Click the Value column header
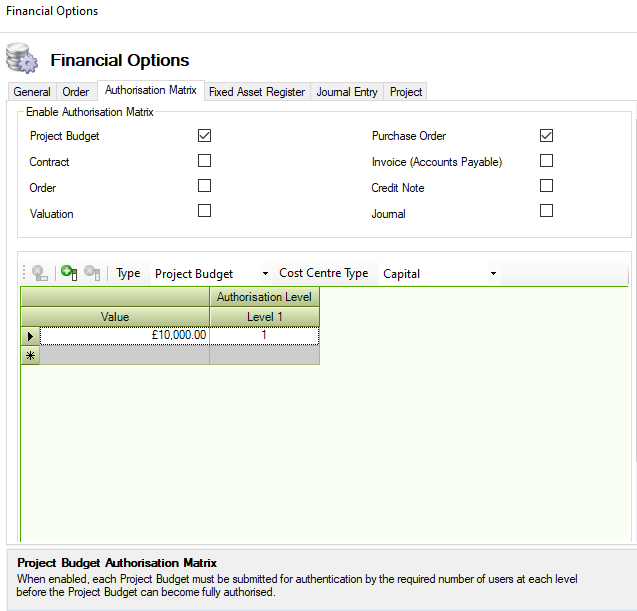637x611 pixels. coord(115,316)
